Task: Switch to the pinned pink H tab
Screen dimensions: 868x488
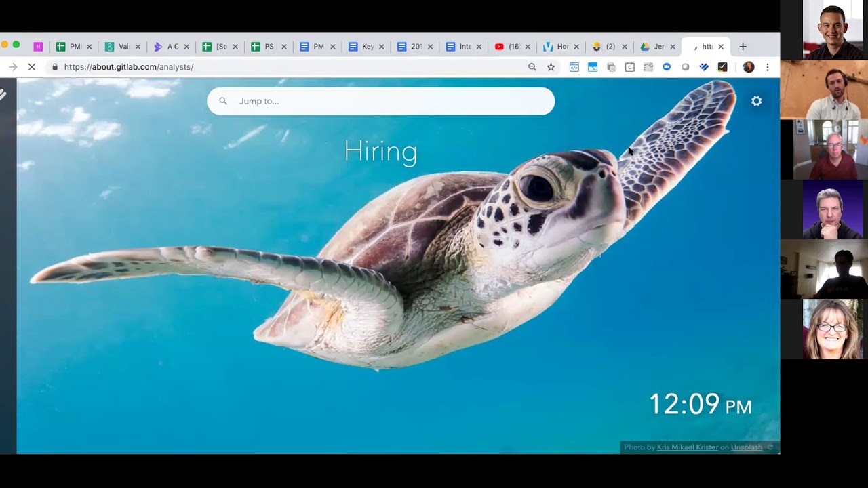Action: point(38,47)
